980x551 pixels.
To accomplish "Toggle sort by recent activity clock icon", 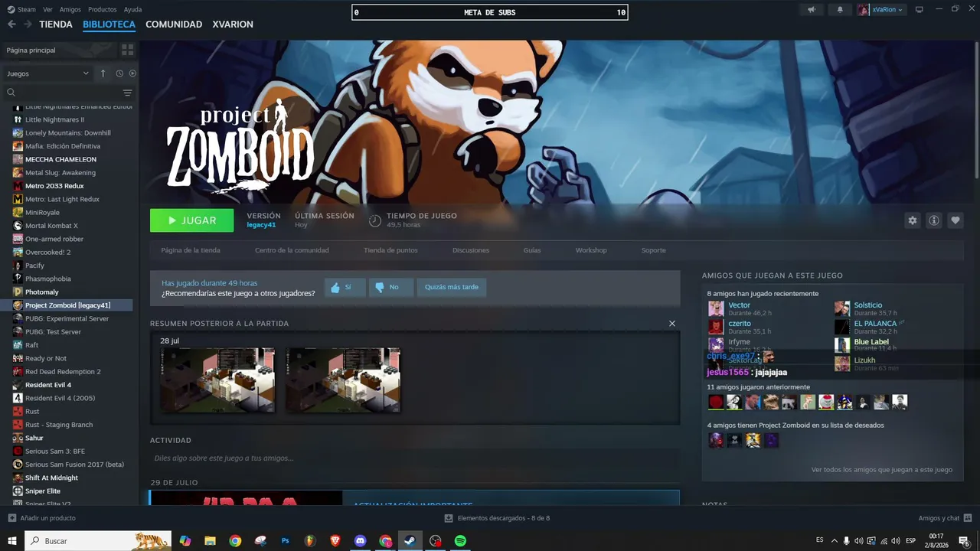I will tap(119, 73).
